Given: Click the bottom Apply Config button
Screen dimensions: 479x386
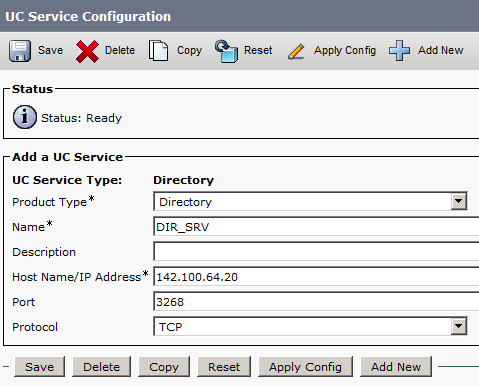Looking at the screenshot, I should coord(305,367).
